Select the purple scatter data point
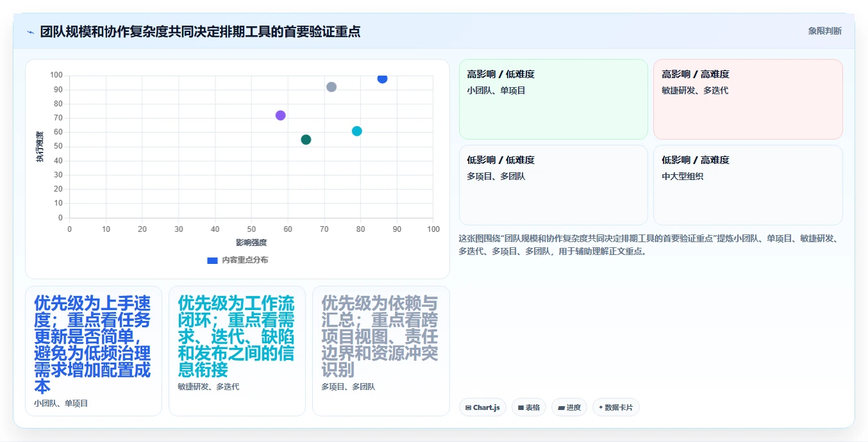Screen dimensions: 868x442 pyautogui.click(x=280, y=115)
